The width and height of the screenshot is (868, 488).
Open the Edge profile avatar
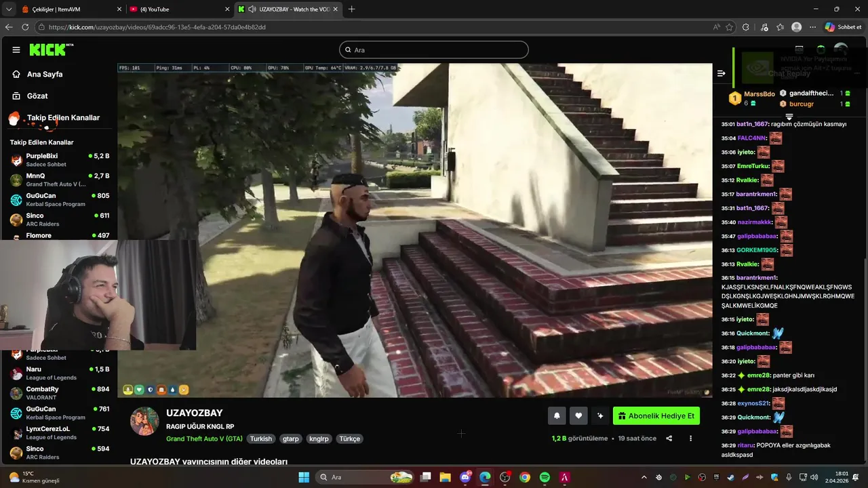tap(796, 27)
